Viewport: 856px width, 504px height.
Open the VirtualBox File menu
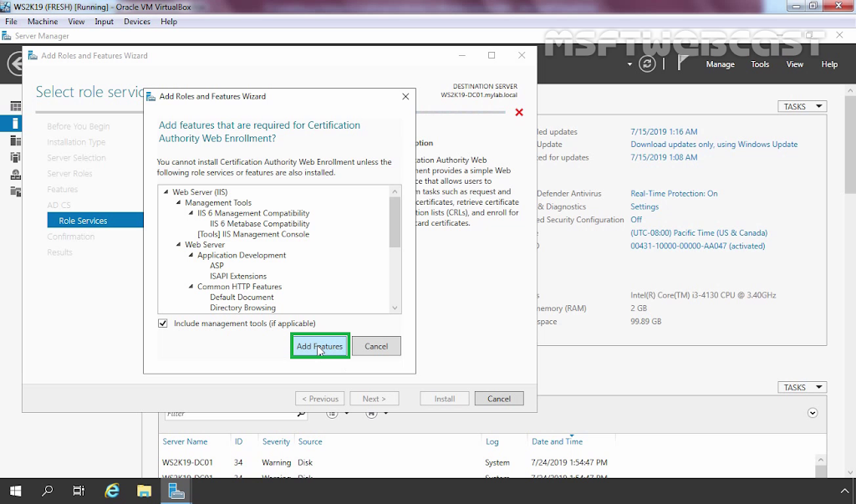pyautogui.click(x=11, y=21)
